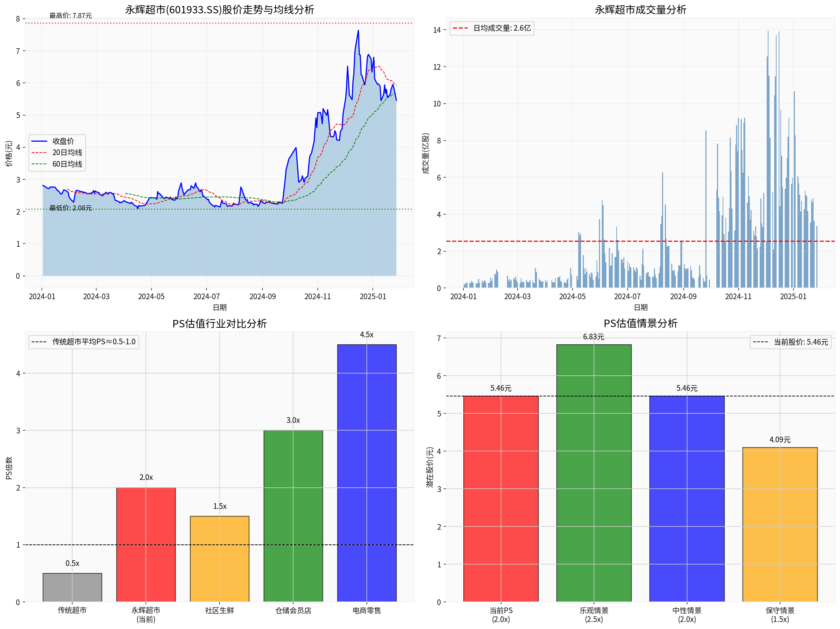The height and width of the screenshot is (629, 840).
Task: Click the green 仓储会员店 bar
Action: point(293,516)
